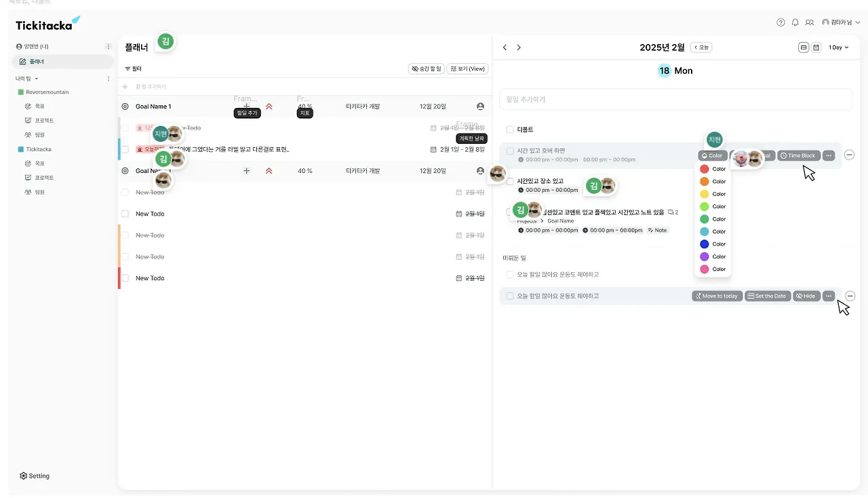The height and width of the screenshot is (498, 868).
Task: Open the 1 Day view dropdown
Action: pos(838,47)
